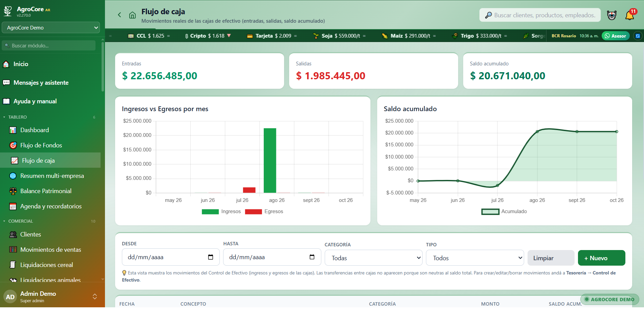Click the Limpiar filters button

coord(551,258)
